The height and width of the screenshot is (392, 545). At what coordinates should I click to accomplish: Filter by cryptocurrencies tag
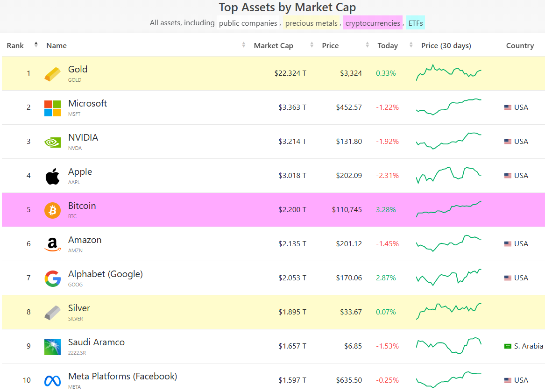point(373,23)
